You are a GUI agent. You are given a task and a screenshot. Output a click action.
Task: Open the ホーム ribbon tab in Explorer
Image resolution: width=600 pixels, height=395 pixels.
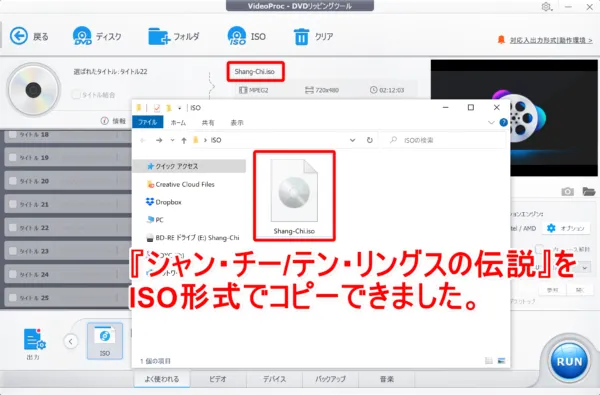(x=178, y=122)
